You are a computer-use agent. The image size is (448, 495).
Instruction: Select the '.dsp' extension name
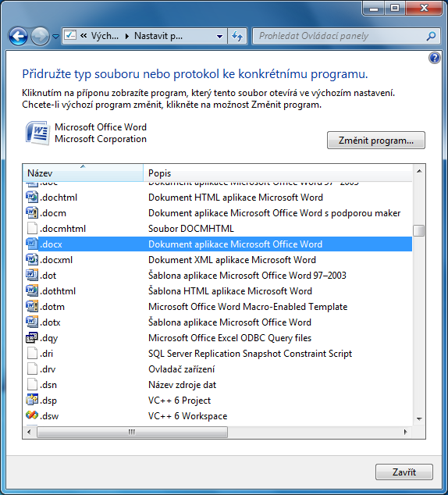48,401
